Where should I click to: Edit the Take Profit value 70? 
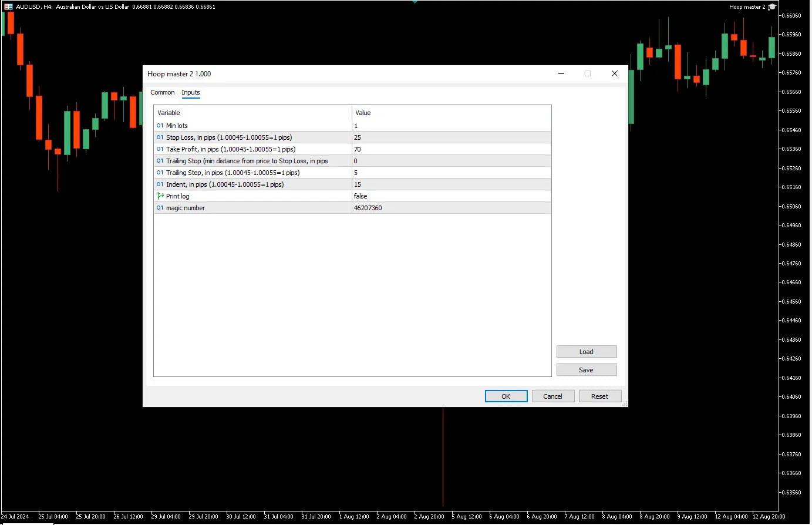pyautogui.click(x=358, y=149)
